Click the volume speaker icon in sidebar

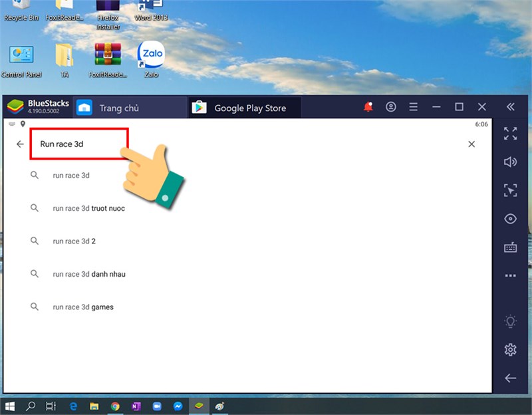510,162
